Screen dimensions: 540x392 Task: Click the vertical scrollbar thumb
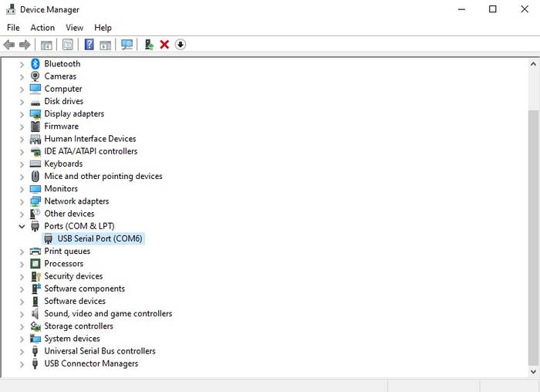[533, 238]
